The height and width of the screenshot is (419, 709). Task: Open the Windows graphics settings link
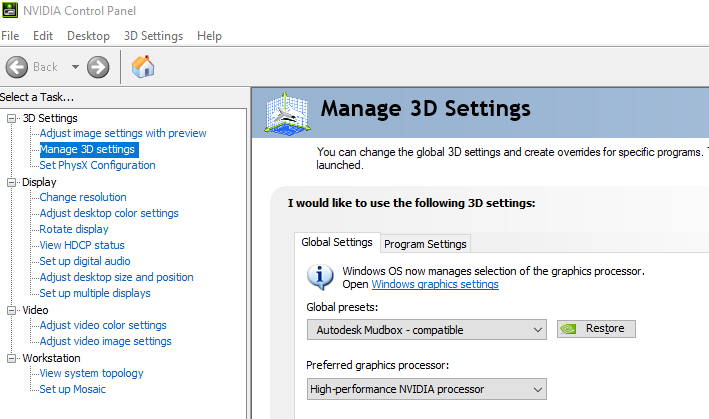point(434,284)
